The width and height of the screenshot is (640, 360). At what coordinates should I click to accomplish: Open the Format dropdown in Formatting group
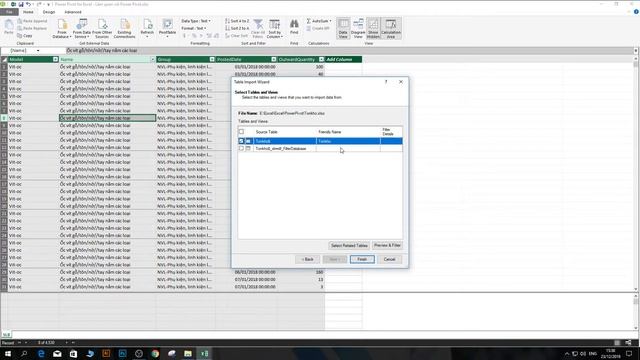click(194, 28)
